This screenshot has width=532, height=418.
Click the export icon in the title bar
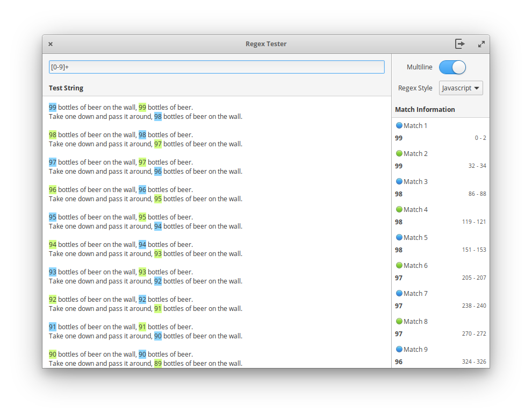(x=460, y=44)
